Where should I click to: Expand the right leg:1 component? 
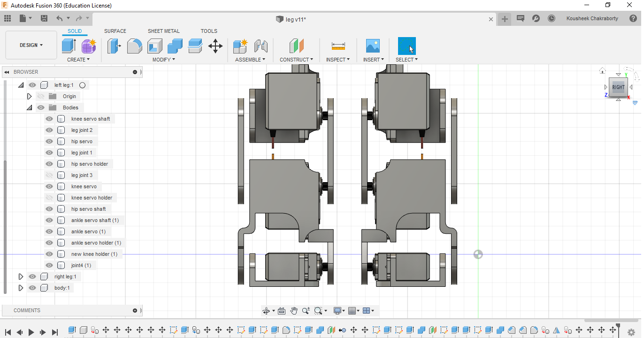(x=21, y=277)
